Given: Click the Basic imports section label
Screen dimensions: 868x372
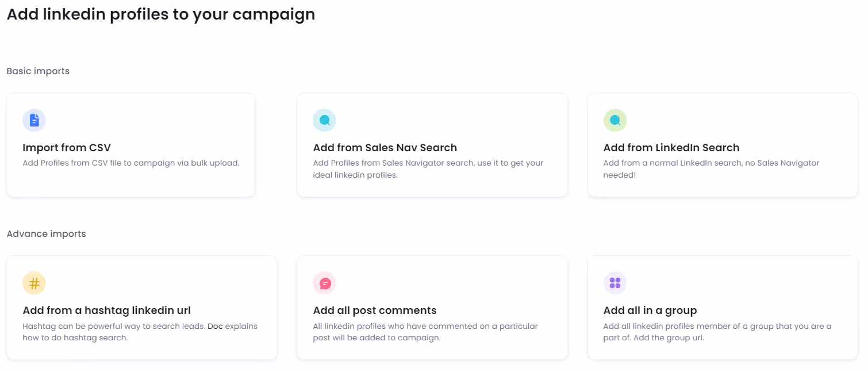Looking at the screenshot, I should pos(37,71).
